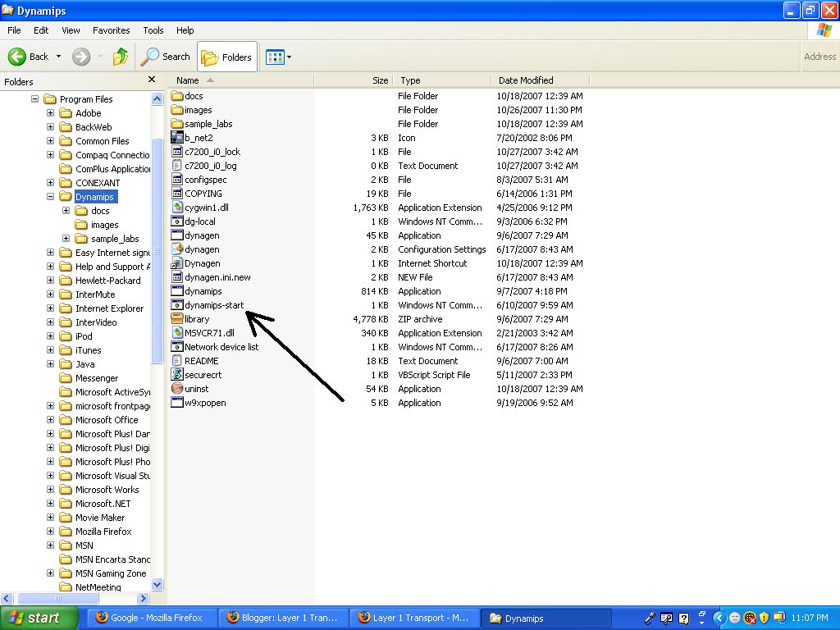Select the configspec file icon

tap(177, 180)
